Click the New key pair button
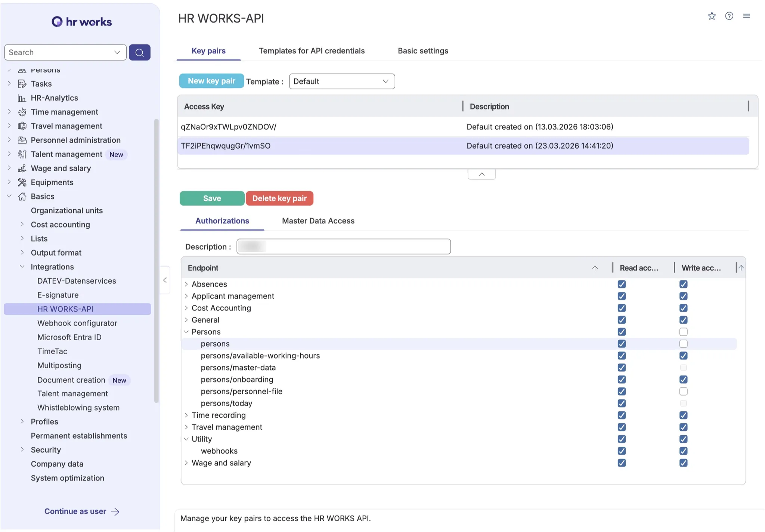This screenshot has height=532, width=765. [211, 81]
